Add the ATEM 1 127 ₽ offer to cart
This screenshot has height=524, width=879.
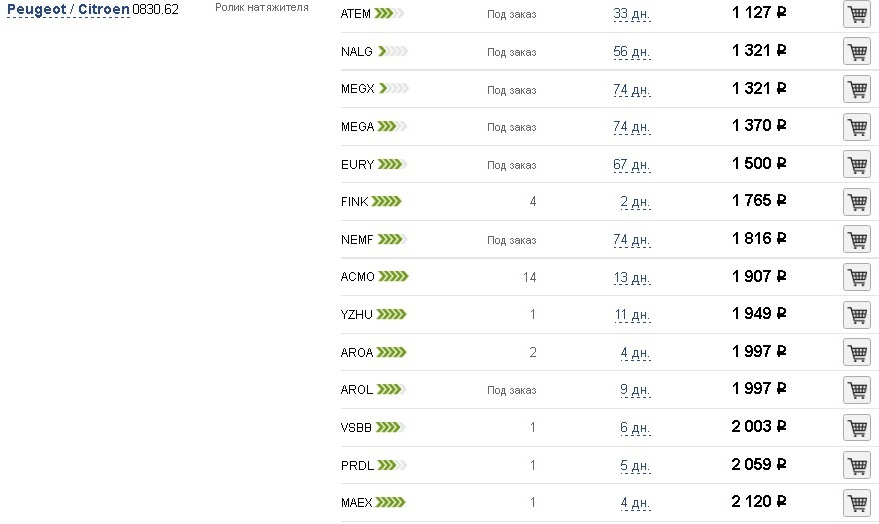pyautogui.click(x=857, y=14)
